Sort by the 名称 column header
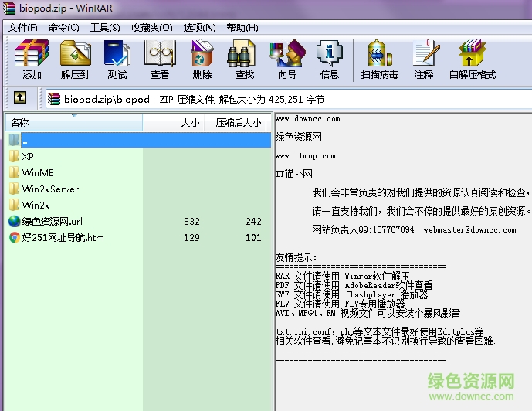This screenshot has width=532, height=411. (74, 123)
